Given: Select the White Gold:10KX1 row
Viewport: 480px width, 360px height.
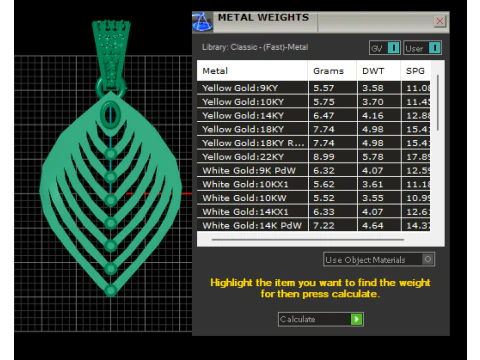Looking at the screenshot, I should [x=313, y=184].
